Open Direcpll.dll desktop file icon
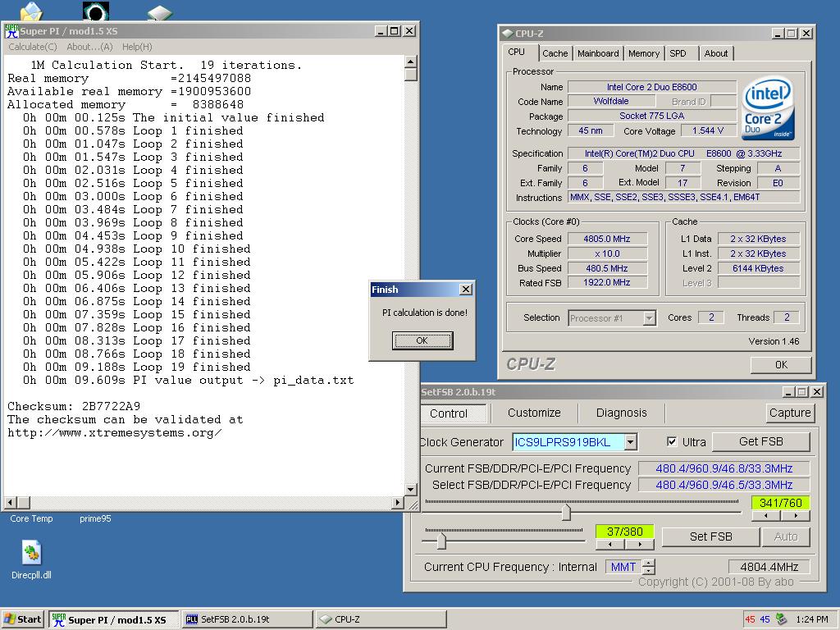Viewport: 840px width, 630px height. coord(31,552)
